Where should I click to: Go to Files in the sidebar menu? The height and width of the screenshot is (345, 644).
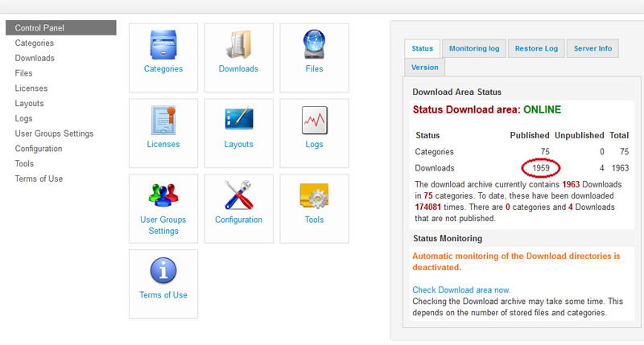[24, 73]
